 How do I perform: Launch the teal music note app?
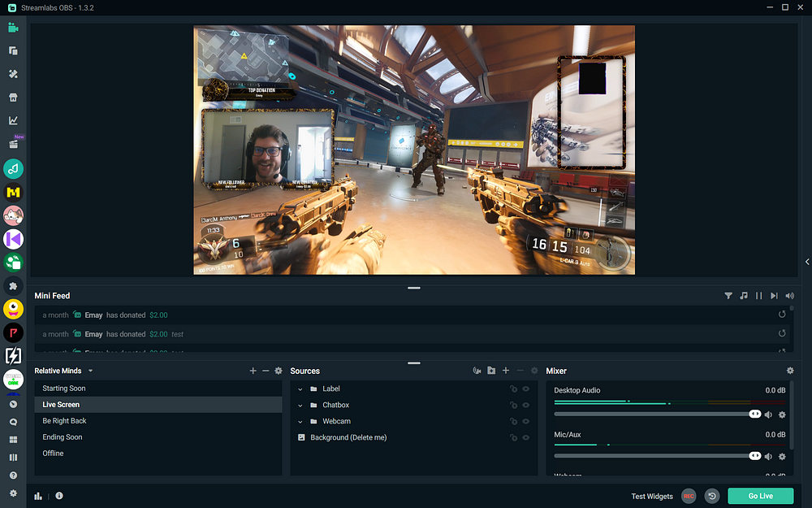click(x=13, y=168)
